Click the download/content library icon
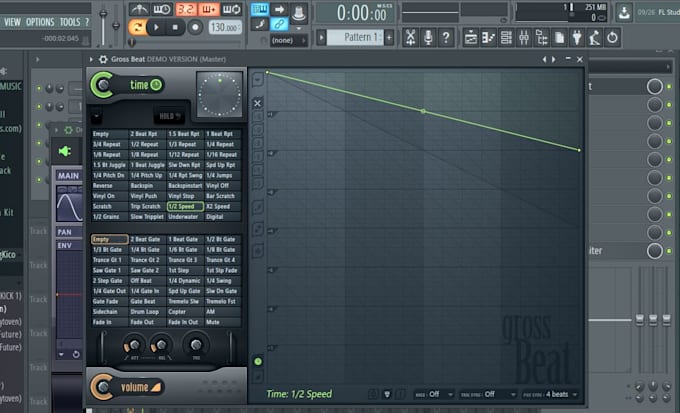 (624, 13)
